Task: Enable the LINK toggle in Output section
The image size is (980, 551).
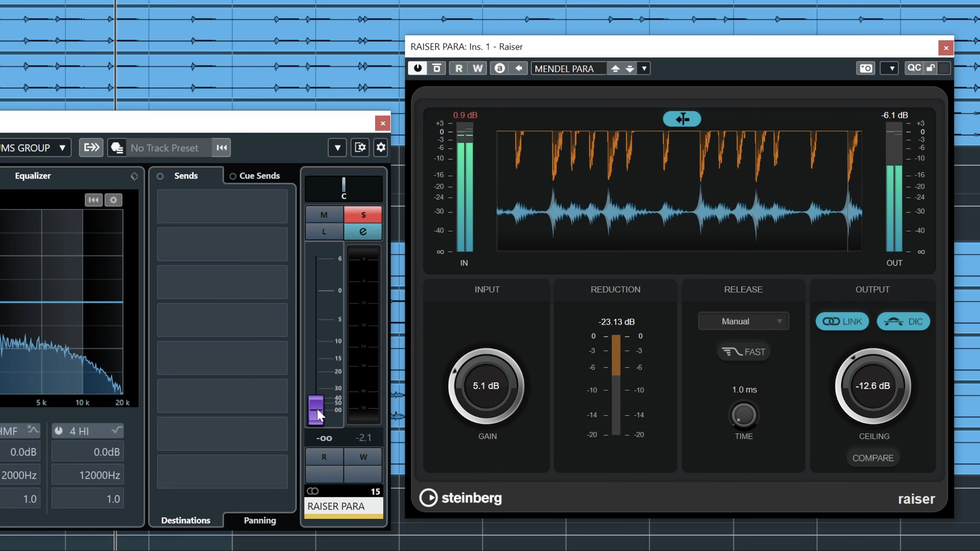Action: pos(842,321)
